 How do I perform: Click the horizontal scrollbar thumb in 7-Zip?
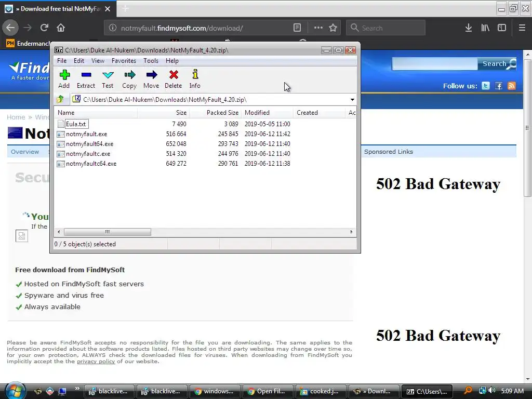click(x=107, y=232)
